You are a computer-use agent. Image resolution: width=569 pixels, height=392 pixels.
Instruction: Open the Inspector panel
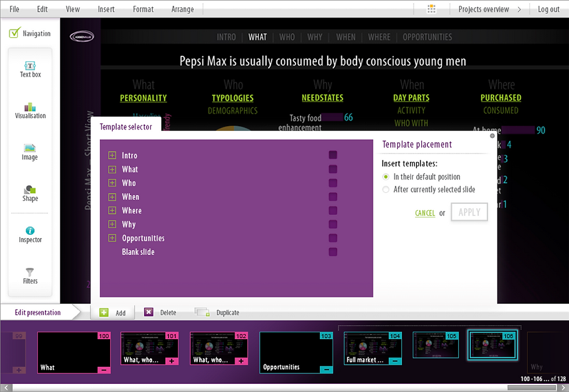(x=30, y=235)
